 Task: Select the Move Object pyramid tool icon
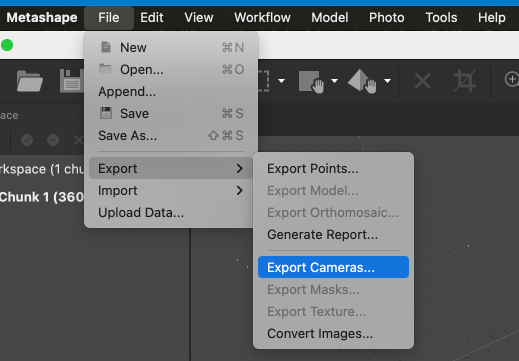click(x=362, y=81)
